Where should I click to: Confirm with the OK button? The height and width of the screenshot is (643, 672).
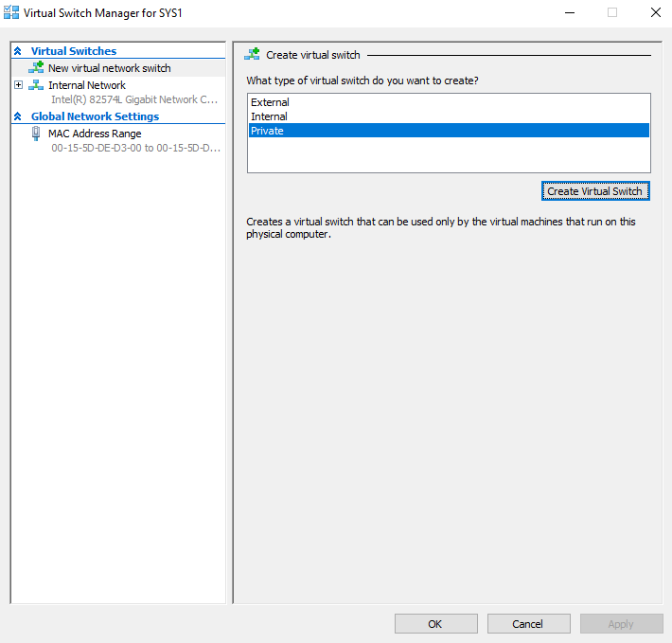[x=436, y=624]
